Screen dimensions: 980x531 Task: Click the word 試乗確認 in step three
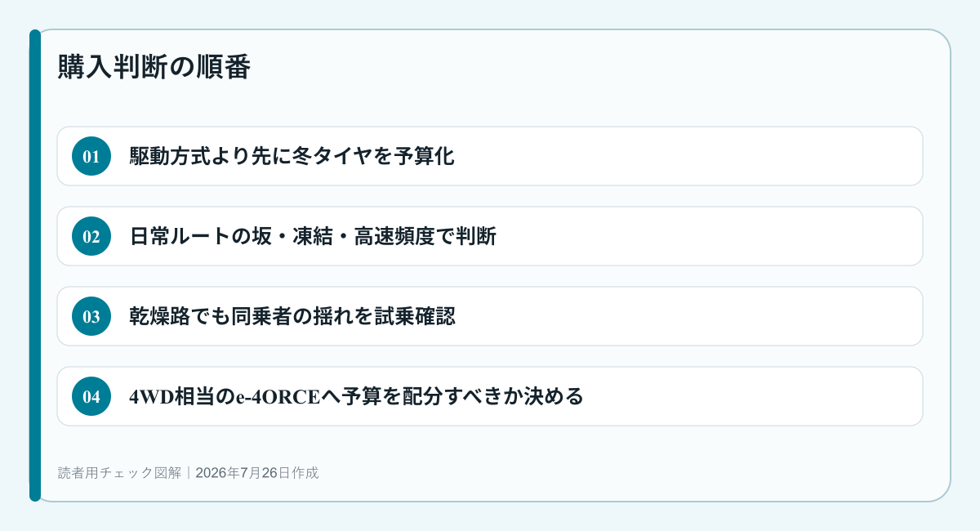pyautogui.click(x=415, y=316)
